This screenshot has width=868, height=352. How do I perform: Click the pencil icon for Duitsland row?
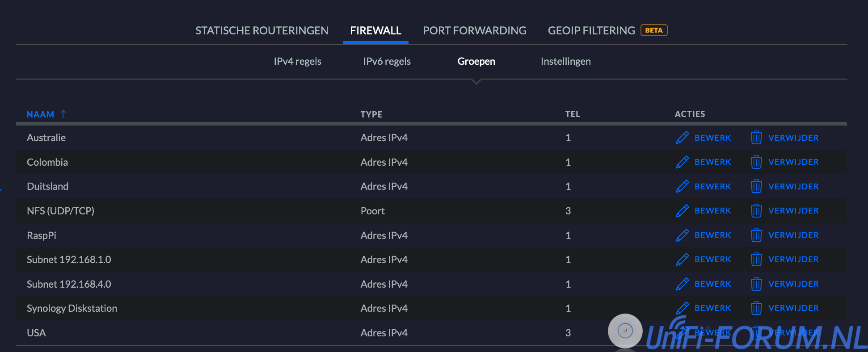pos(682,186)
